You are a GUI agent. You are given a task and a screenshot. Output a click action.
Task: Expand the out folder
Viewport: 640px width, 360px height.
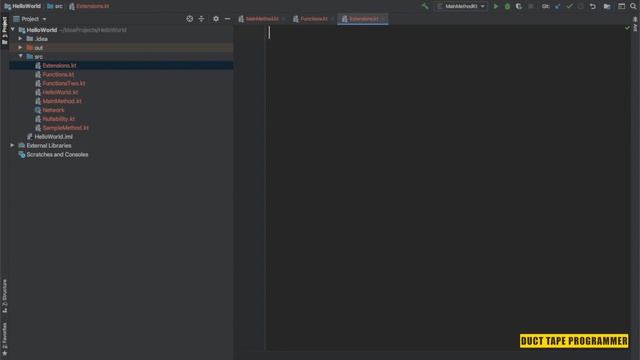(x=20, y=48)
